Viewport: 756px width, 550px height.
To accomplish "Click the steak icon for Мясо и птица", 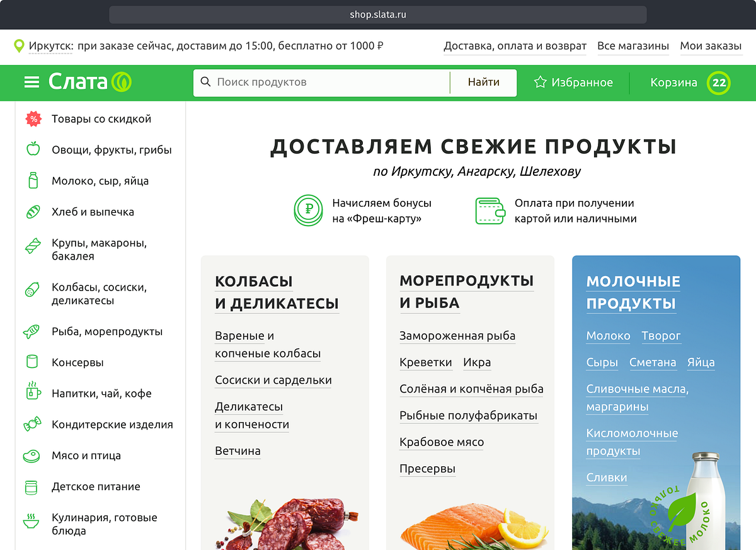I will [x=32, y=455].
